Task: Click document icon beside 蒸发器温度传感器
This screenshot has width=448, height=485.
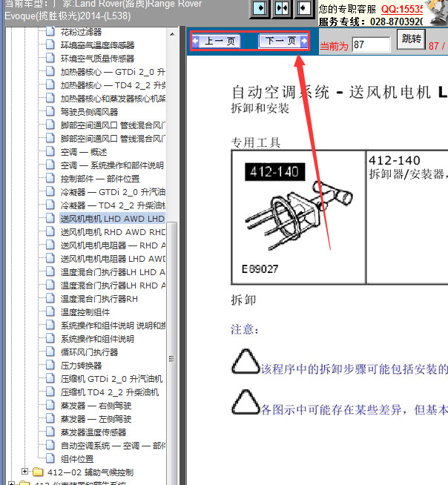Action: tap(50, 432)
